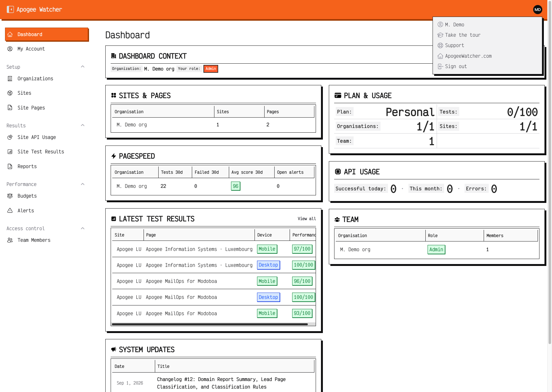Viewport: 552px width, 392px height.
Task: Click the Sites globe icon in sidebar
Action: point(10,93)
